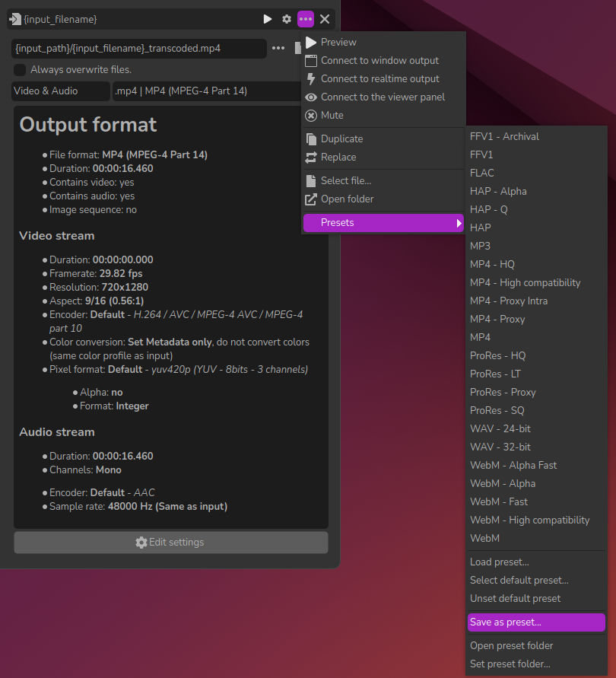The height and width of the screenshot is (678, 616).
Task: Duplicate the output via the menu
Action: pos(341,139)
